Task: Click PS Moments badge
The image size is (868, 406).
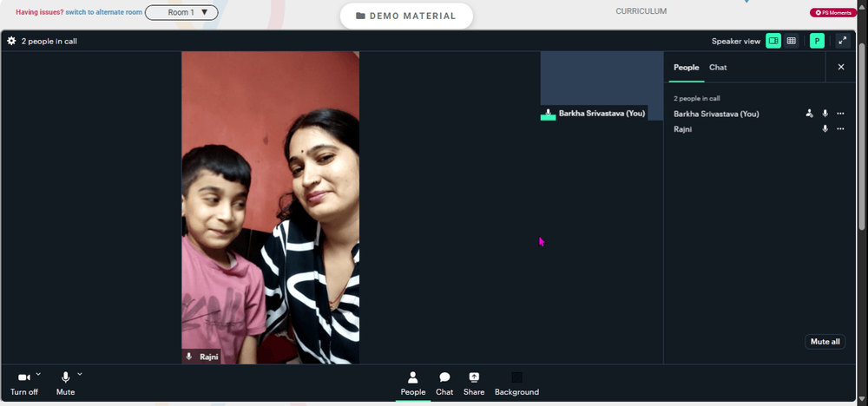Action: [833, 13]
